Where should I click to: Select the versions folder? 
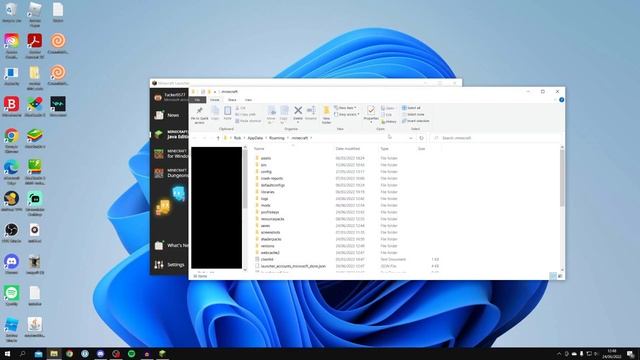point(267,246)
